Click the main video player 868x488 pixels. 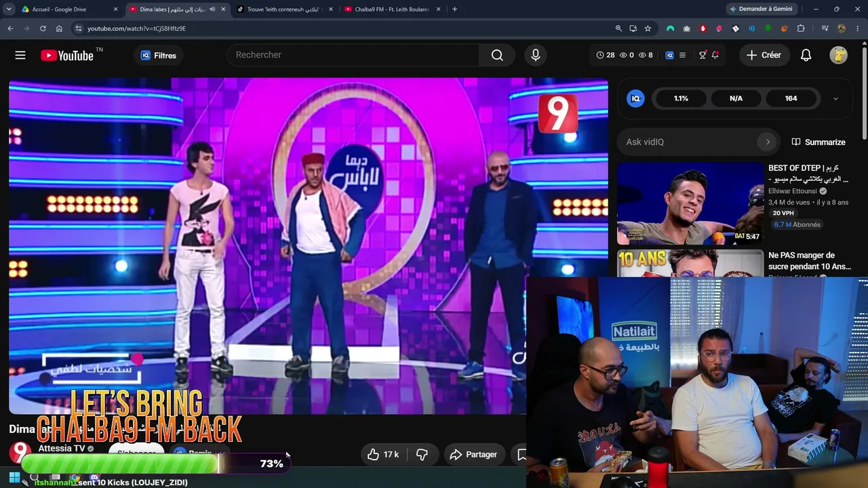click(309, 245)
